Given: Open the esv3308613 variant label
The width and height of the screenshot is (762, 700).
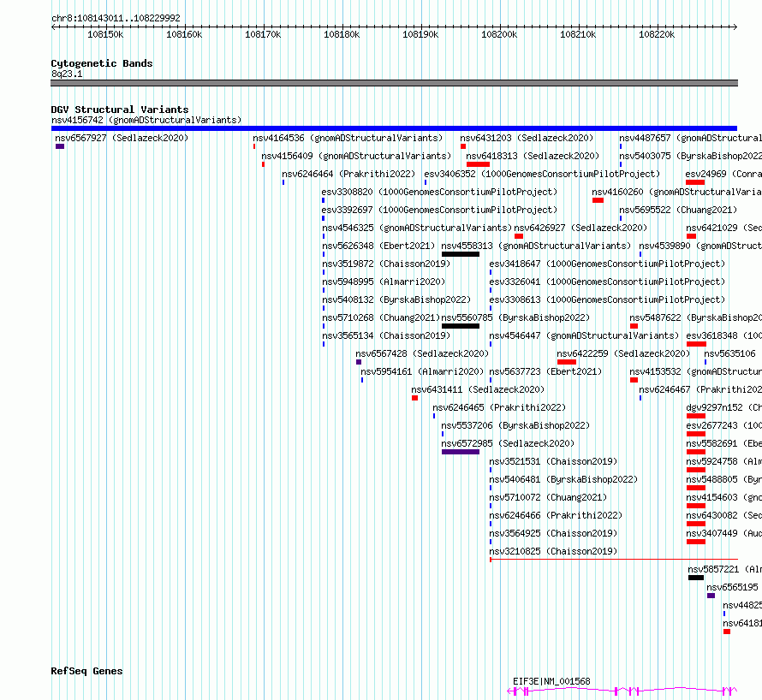Looking at the screenshot, I should click(607, 300).
